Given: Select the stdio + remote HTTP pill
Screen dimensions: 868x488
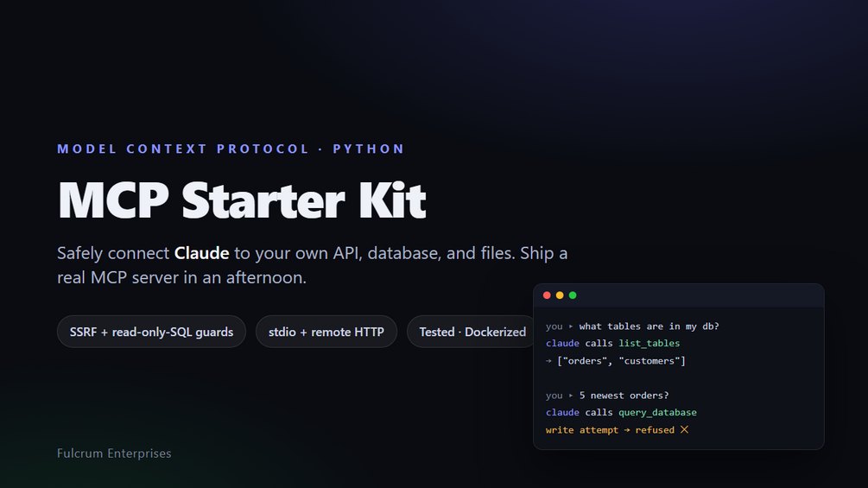Looking at the screenshot, I should (326, 332).
